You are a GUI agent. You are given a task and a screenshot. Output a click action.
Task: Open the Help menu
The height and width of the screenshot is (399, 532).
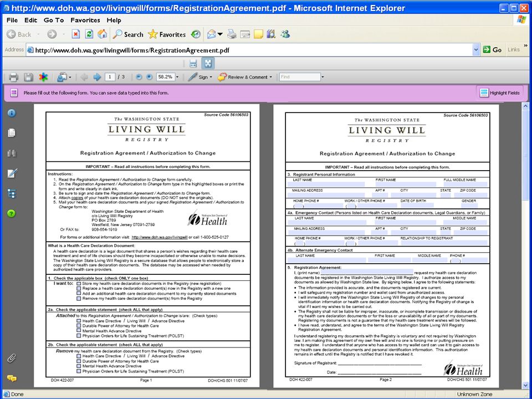point(114,21)
